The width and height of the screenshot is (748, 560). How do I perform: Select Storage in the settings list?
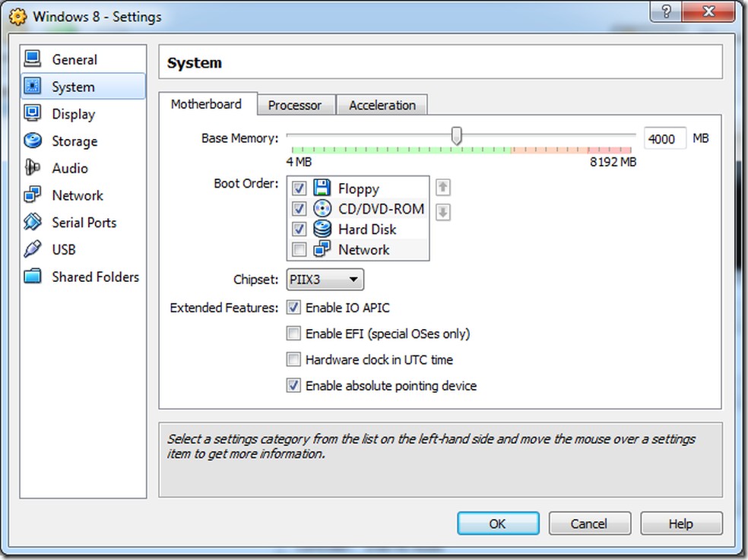[x=83, y=141]
